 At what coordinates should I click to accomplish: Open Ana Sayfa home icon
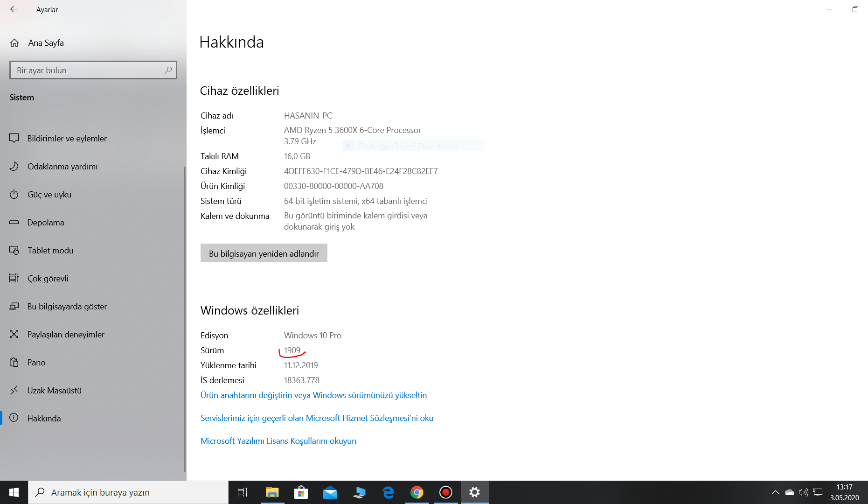[x=14, y=43]
